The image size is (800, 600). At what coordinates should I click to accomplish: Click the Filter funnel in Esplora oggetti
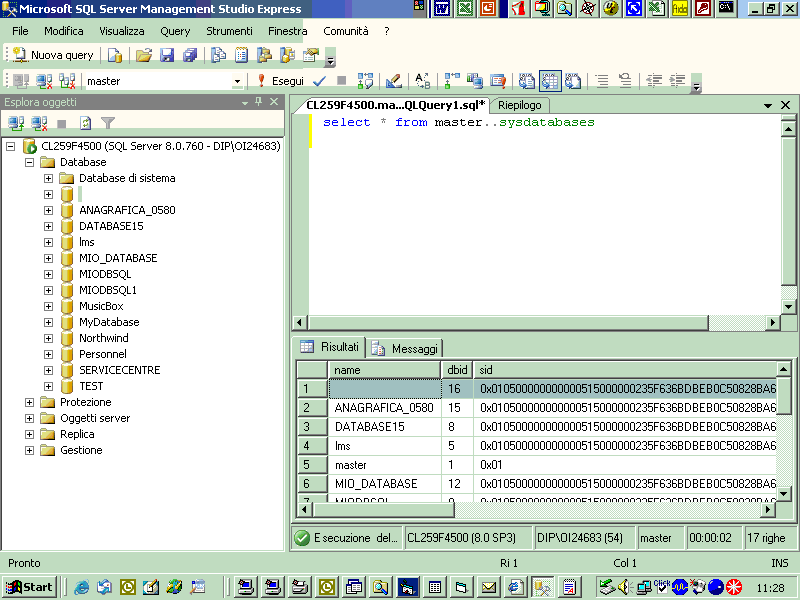click(108, 123)
